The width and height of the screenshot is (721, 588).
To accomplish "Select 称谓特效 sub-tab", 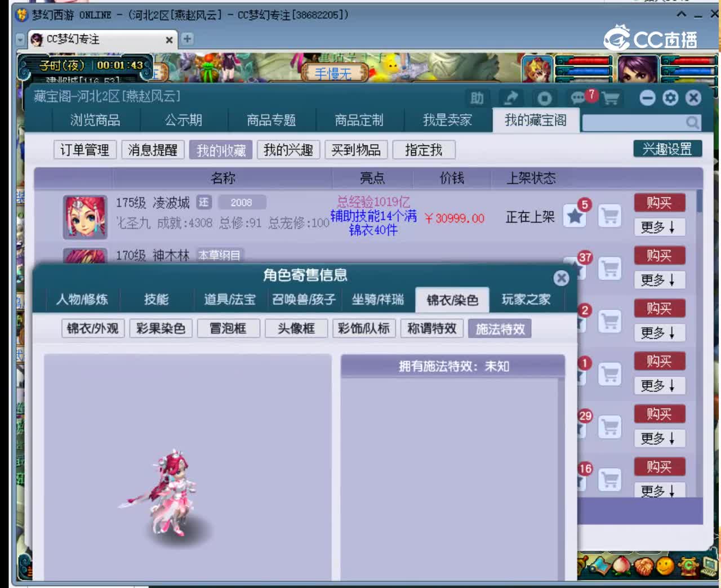I will click(x=432, y=328).
